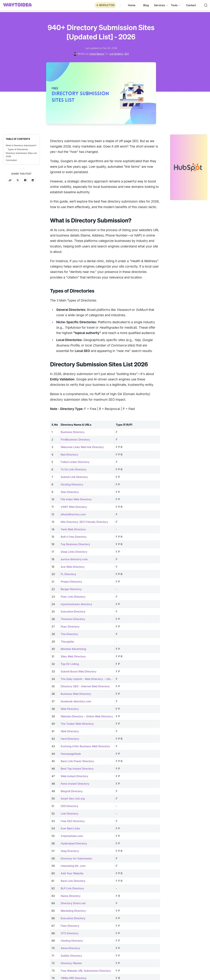Click the Newsletter button
210x980 pixels.
click(x=105, y=5)
